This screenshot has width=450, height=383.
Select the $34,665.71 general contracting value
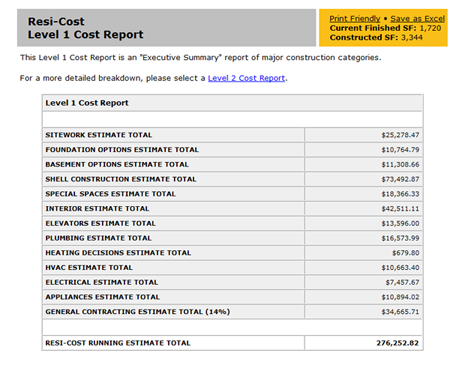coord(400,312)
